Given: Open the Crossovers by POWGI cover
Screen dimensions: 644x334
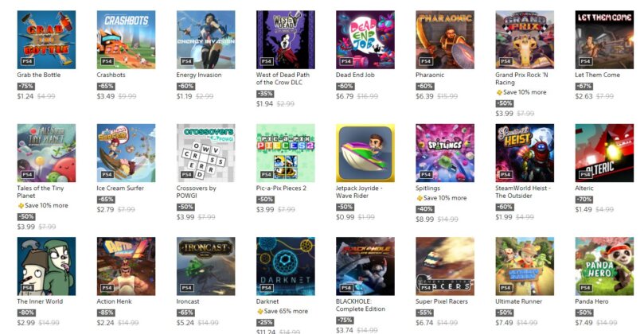Looking at the screenshot, I should (x=205, y=153).
